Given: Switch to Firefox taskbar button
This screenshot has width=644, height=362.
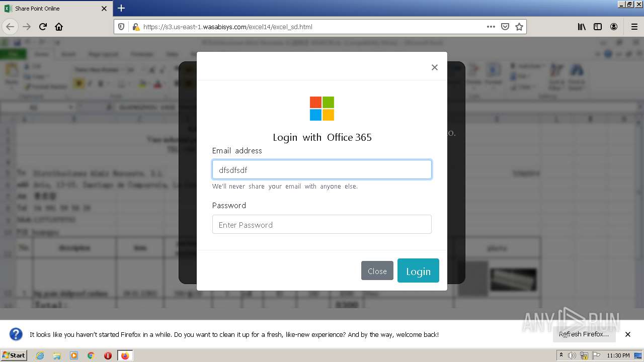Looking at the screenshot, I should point(125,355).
